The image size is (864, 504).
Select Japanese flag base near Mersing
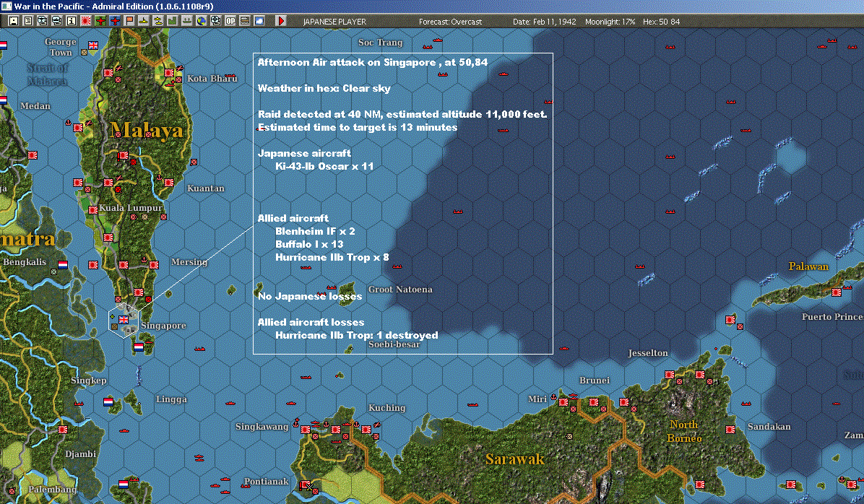(x=154, y=265)
